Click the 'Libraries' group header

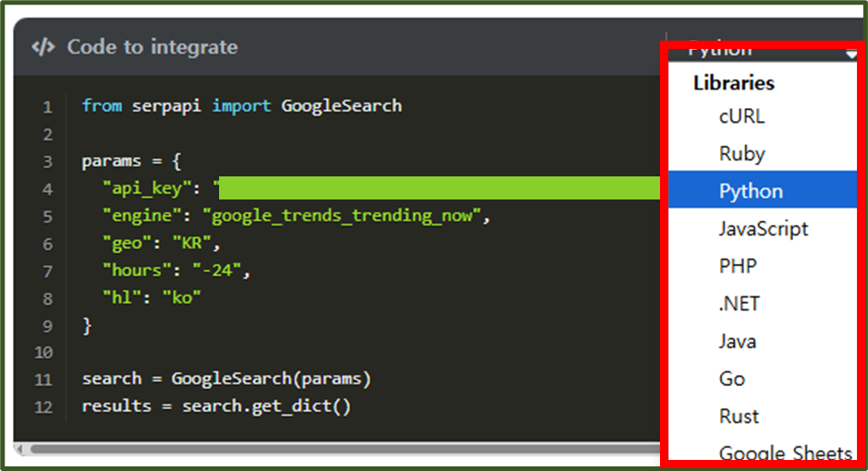click(733, 83)
